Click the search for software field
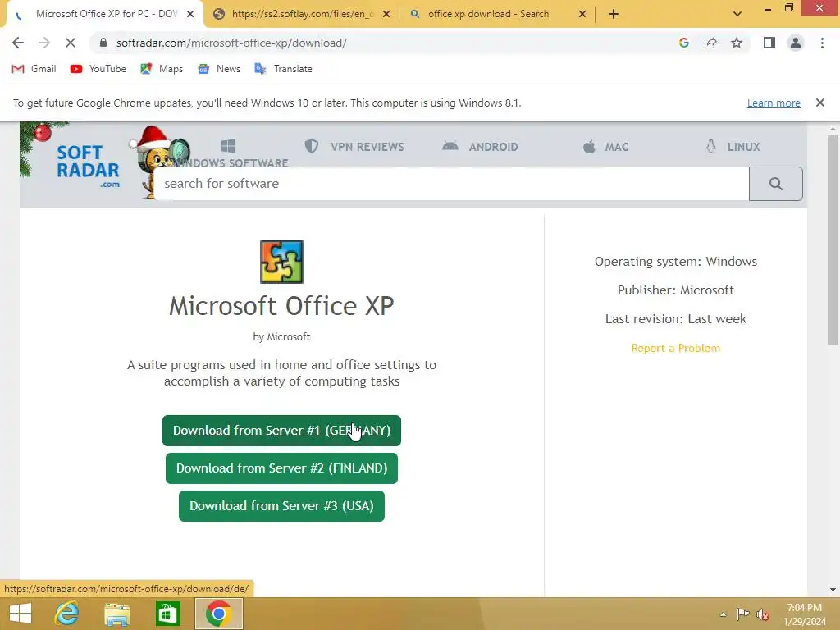 (452, 184)
